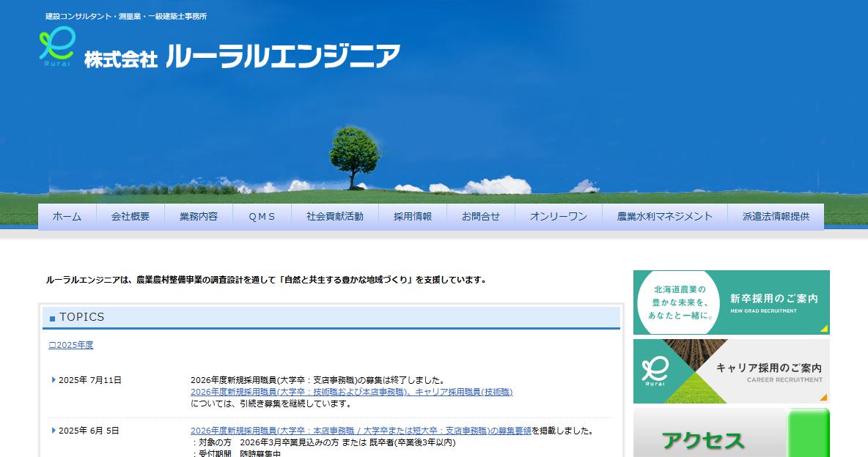
Task: Click the TOPICS section heading
Action: point(82,317)
